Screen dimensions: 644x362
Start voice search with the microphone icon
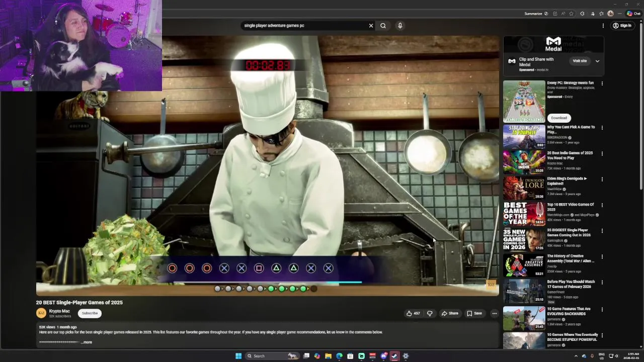pos(400,26)
